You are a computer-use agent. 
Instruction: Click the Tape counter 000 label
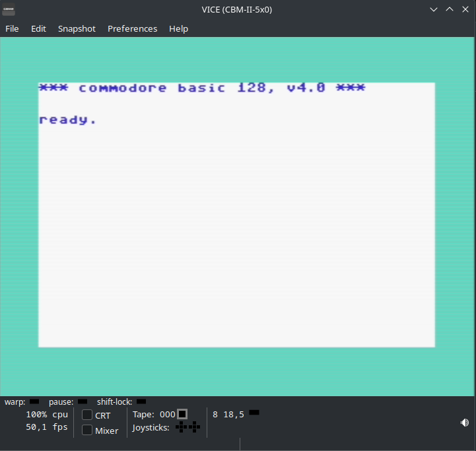click(x=168, y=415)
